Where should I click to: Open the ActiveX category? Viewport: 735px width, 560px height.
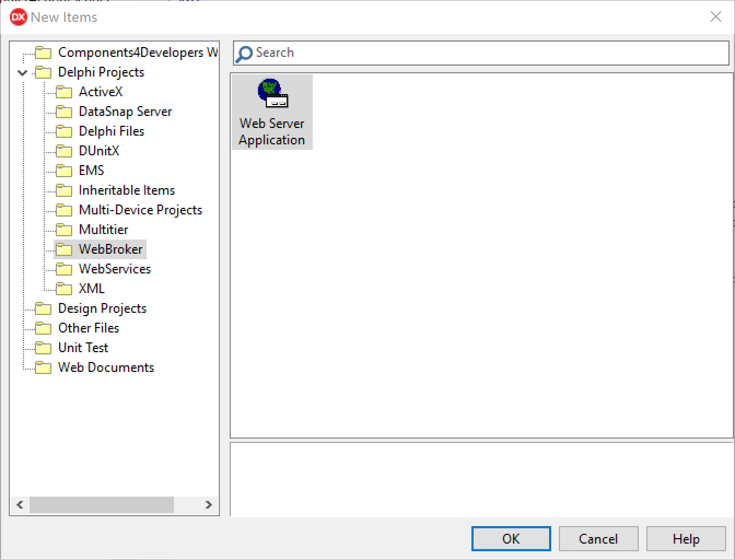point(101,92)
